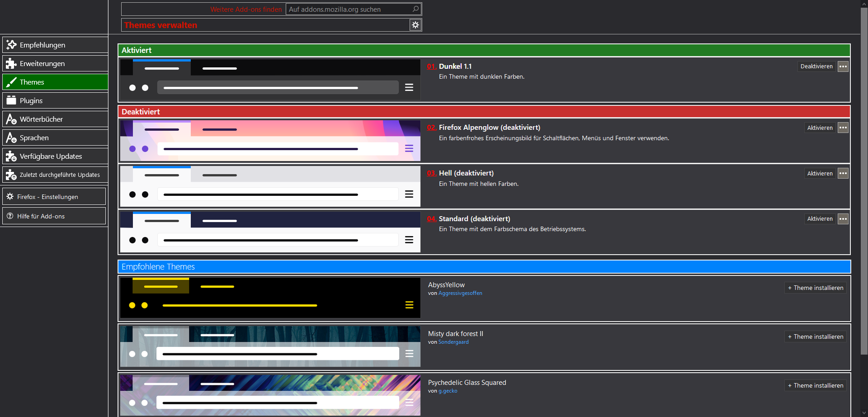
Task: Activate the Firefox Alpenglow theme
Action: pyautogui.click(x=820, y=128)
